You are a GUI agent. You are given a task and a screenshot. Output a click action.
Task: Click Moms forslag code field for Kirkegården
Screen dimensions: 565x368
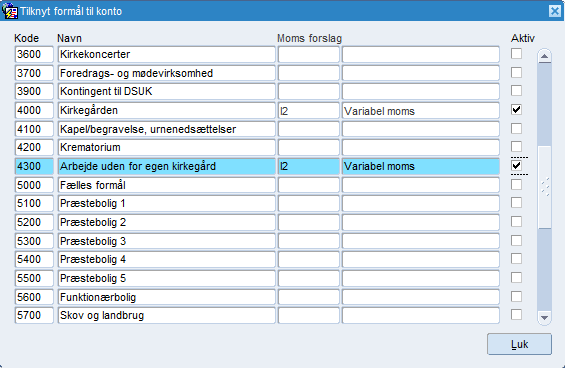(x=308, y=111)
